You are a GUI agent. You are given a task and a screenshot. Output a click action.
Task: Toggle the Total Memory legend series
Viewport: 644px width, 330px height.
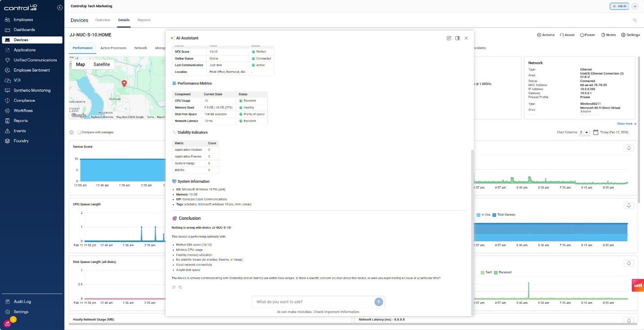click(x=504, y=215)
